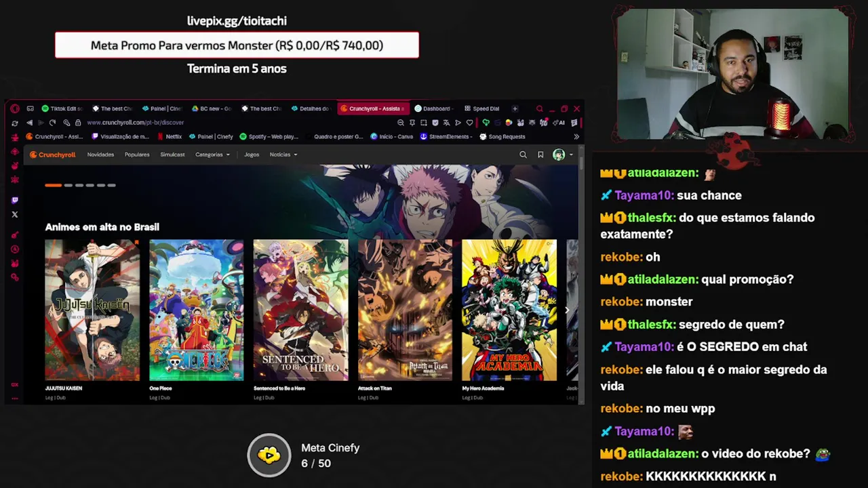The height and width of the screenshot is (488, 868).
Task: Show more bookmarks with double chevron
Action: click(x=576, y=136)
